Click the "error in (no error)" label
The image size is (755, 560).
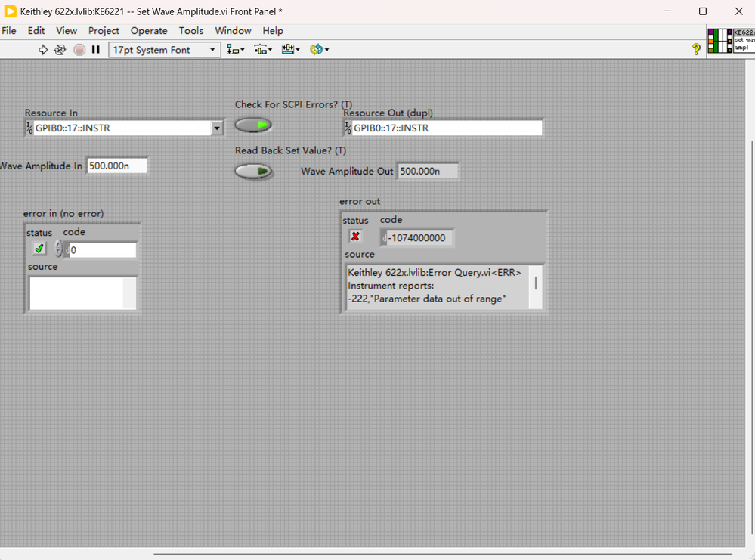63,213
